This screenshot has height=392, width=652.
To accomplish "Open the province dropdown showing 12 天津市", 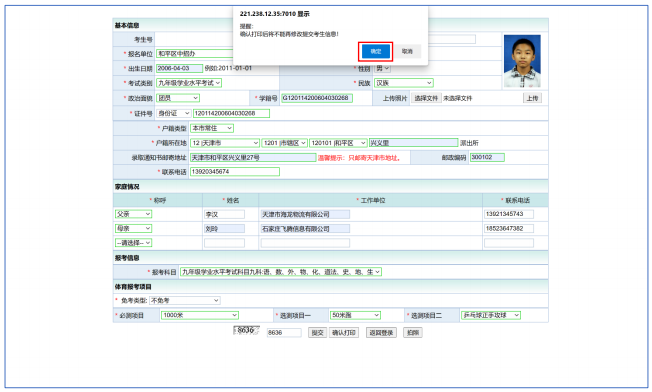I will [x=225, y=143].
